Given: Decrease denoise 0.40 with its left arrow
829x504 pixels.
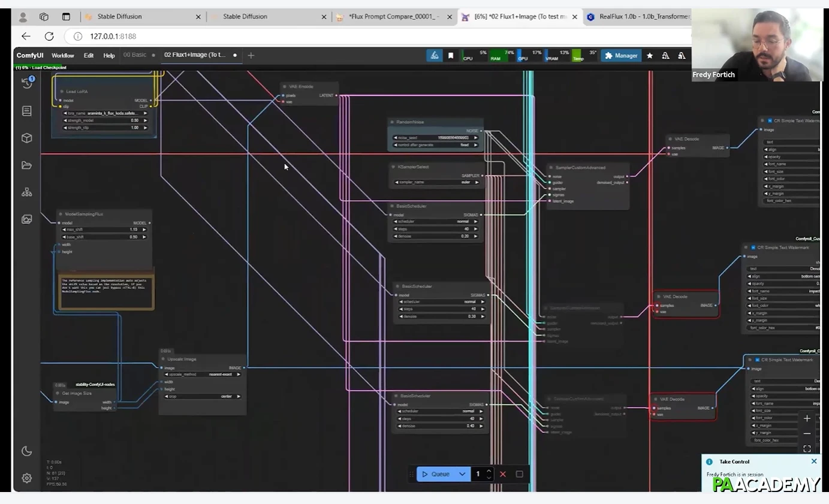Looking at the screenshot, I should tap(400, 426).
